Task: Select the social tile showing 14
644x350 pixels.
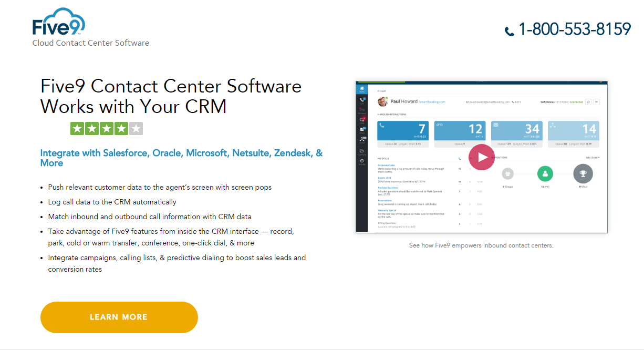Action: (574, 134)
